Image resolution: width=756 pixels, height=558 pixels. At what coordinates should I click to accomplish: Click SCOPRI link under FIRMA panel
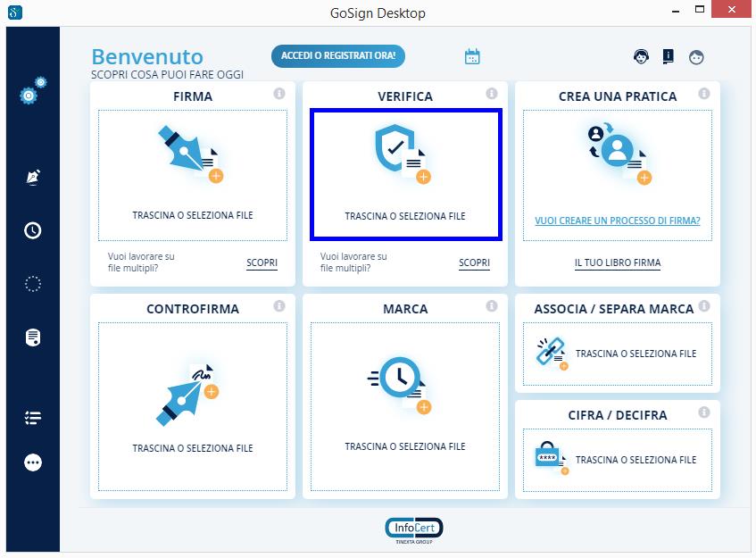coord(262,263)
